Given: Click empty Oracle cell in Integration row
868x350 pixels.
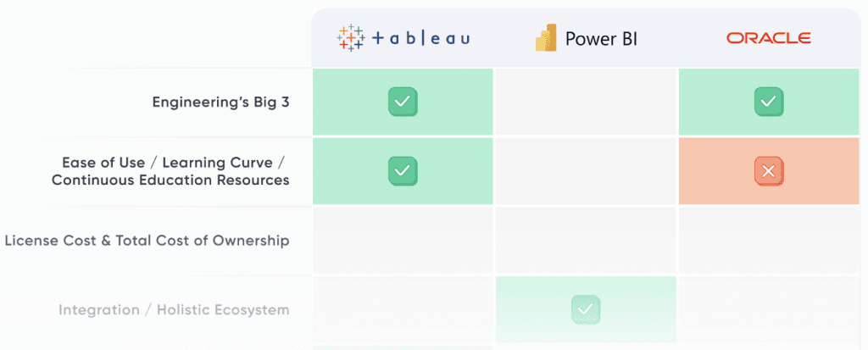Looking at the screenshot, I should coord(768,310).
